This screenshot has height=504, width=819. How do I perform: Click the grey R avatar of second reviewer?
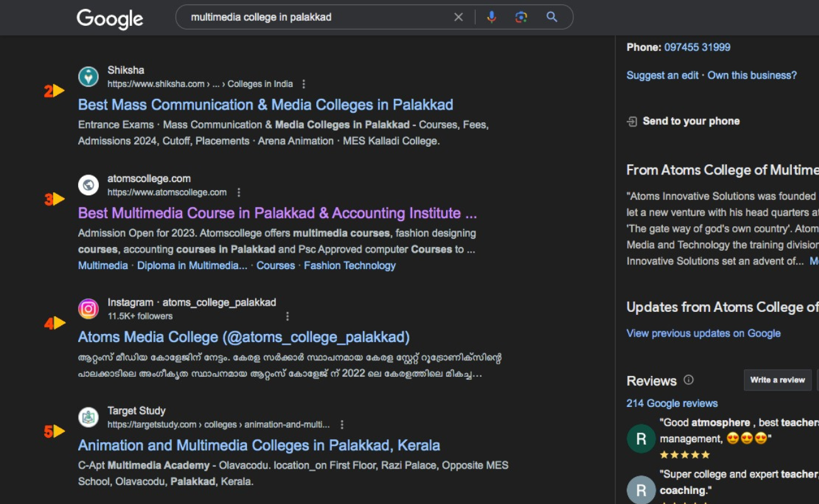click(x=641, y=490)
